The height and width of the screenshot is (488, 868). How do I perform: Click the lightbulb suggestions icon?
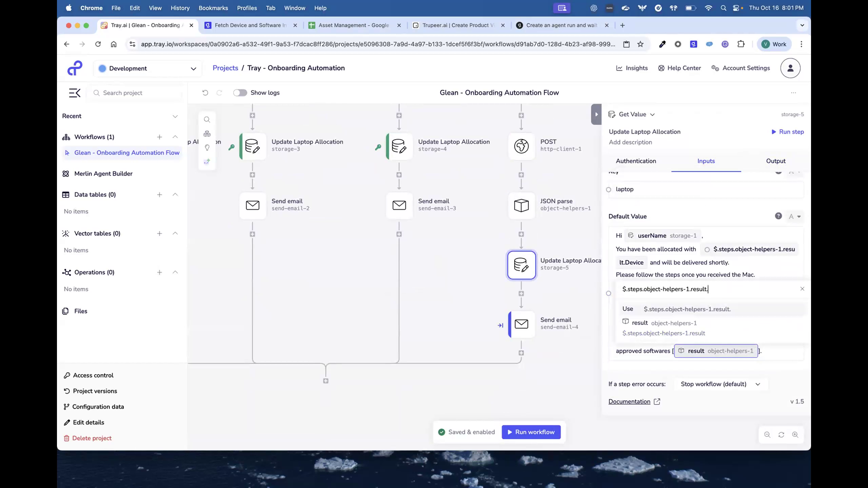pos(207,147)
